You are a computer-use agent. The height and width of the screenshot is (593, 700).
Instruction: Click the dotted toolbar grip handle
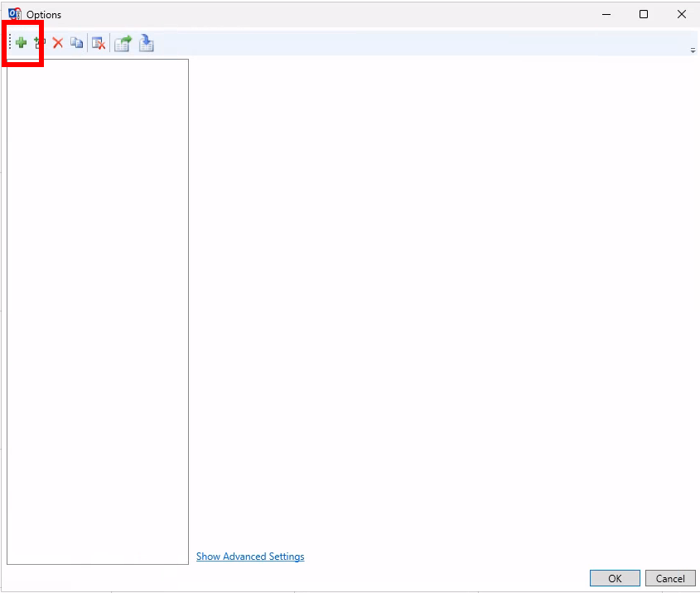[x=10, y=43]
